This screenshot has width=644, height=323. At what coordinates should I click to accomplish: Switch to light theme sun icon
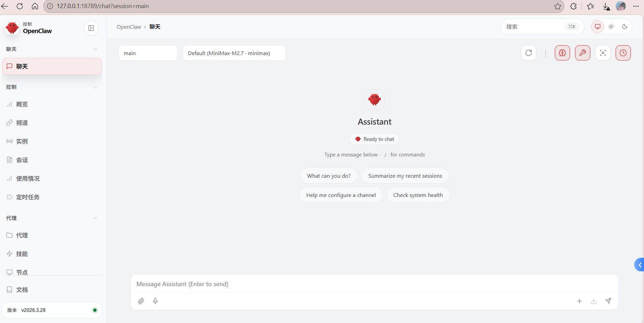pos(611,27)
